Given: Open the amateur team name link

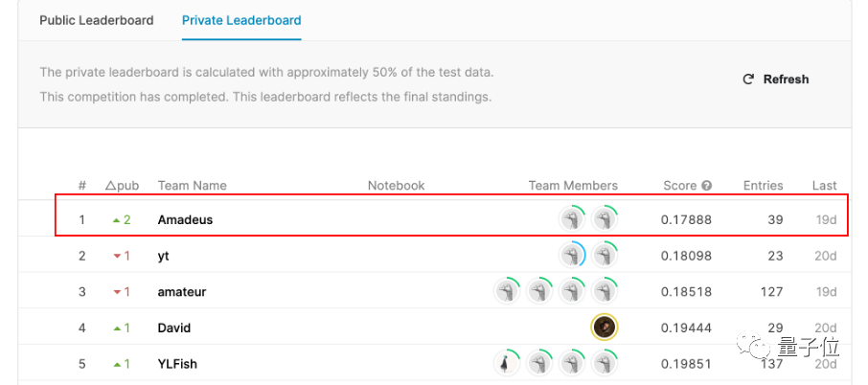Looking at the screenshot, I should 182,291.
